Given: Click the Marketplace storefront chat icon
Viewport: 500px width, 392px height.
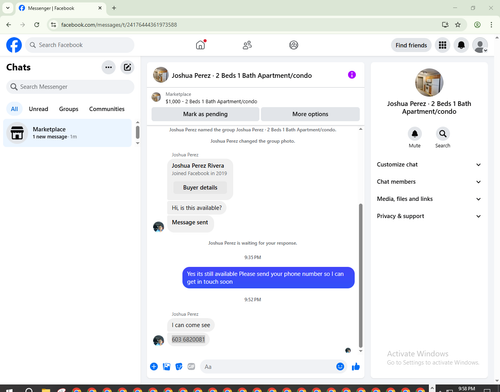Looking at the screenshot, I should coord(17,133).
